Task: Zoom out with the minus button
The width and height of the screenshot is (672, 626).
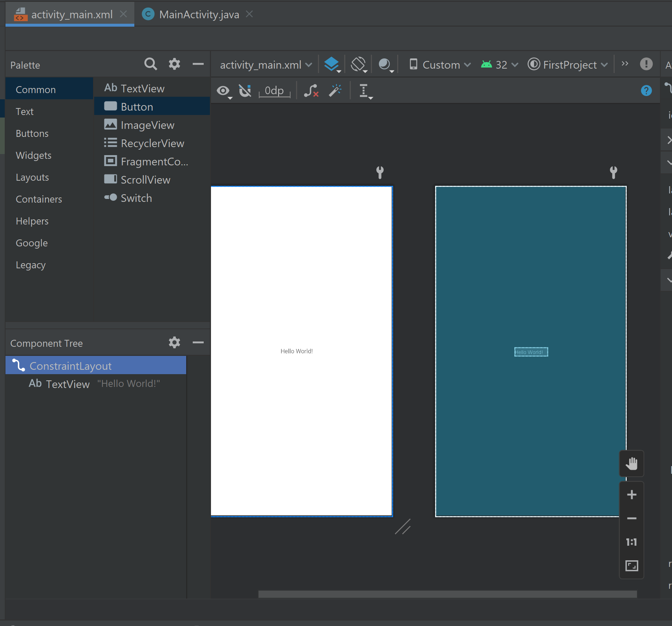Action: click(631, 518)
